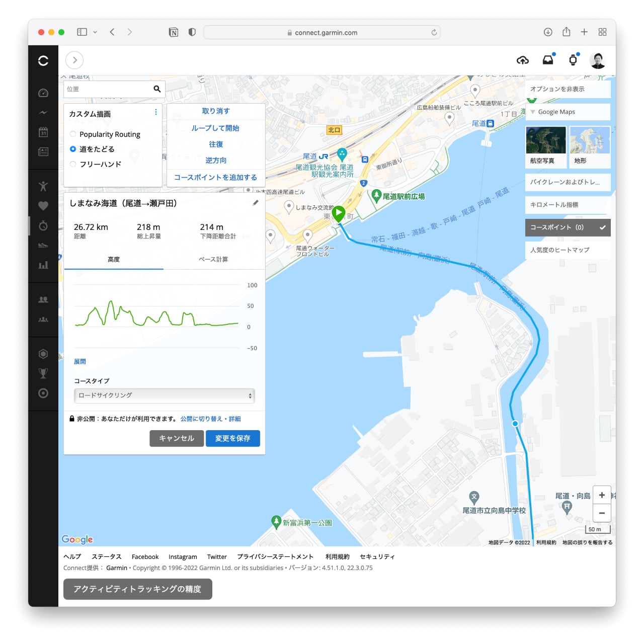Click the heart health icon in sidebar
Viewport: 644px width, 644px height.
pyautogui.click(x=43, y=206)
